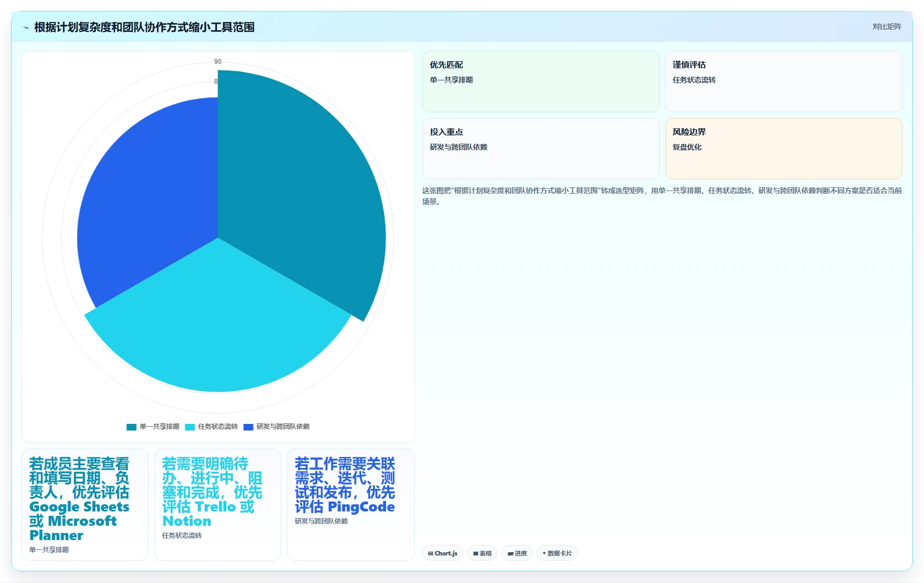
Task: Click 单一共享排期 caption under the Google Sheets card
Action: (49, 549)
